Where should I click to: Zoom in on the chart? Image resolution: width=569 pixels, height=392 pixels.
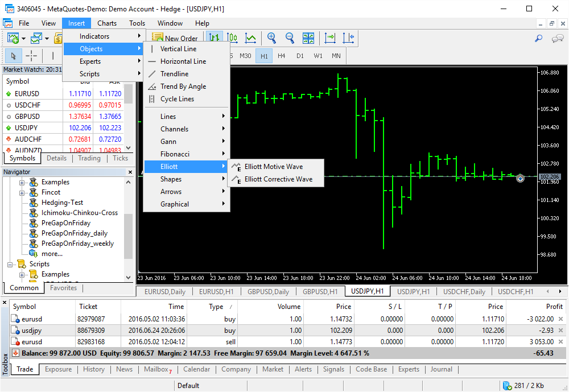point(272,38)
